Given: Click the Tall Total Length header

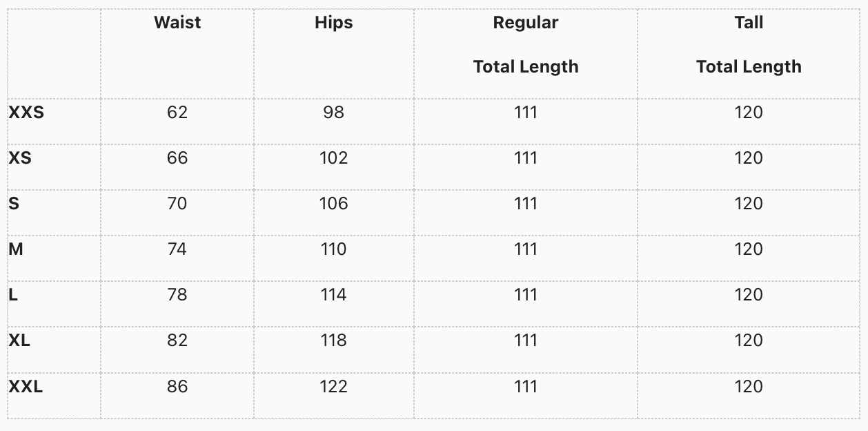Looking at the screenshot, I should point(749,45).
